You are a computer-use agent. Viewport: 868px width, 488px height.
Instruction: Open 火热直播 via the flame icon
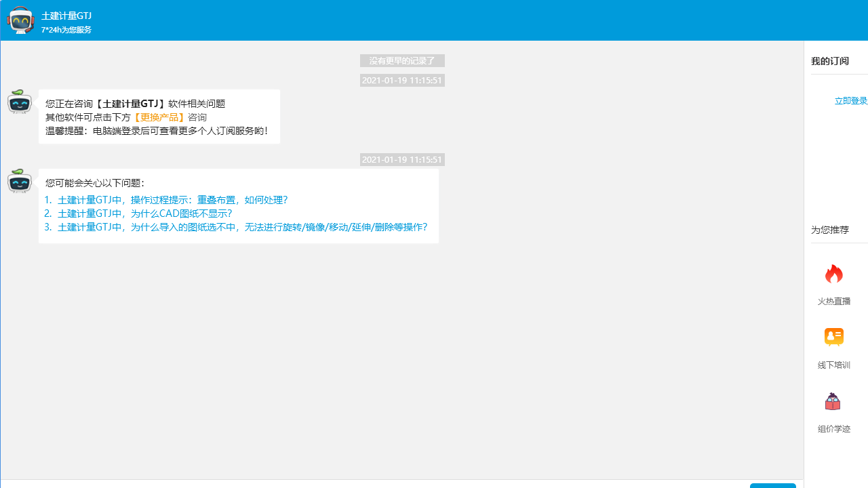pyautogui.click(x=833, y=274)
